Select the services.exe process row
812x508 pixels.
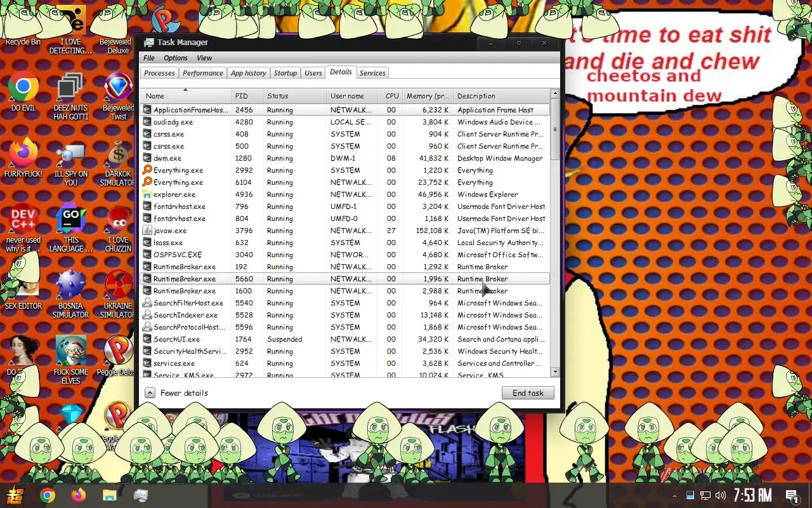coord(344,363)
